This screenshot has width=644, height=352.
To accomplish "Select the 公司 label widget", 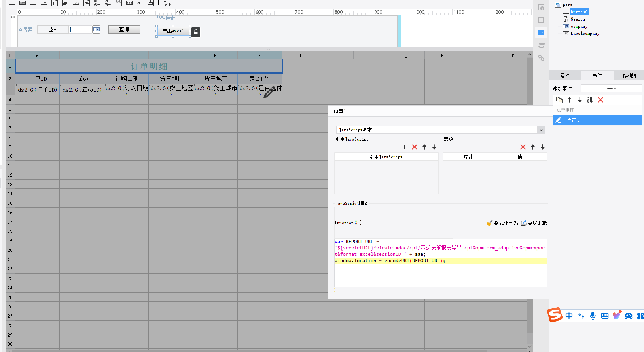I will coord(53,30).
